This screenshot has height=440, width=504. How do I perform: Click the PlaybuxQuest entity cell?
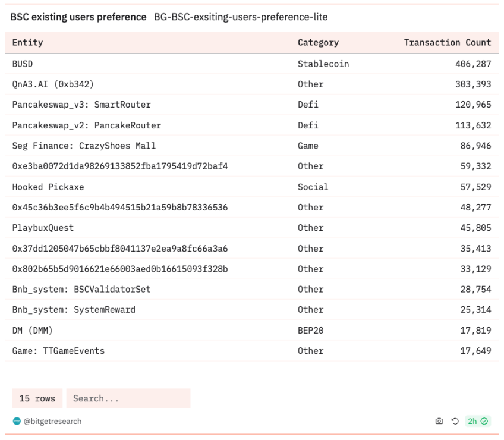pos(43,228)
